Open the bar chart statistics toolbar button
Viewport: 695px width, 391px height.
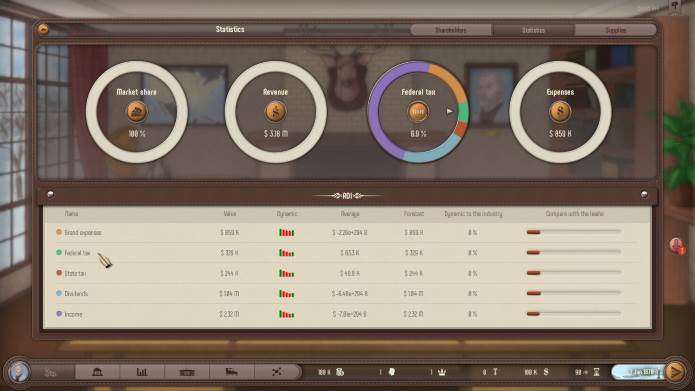point(142,372)
